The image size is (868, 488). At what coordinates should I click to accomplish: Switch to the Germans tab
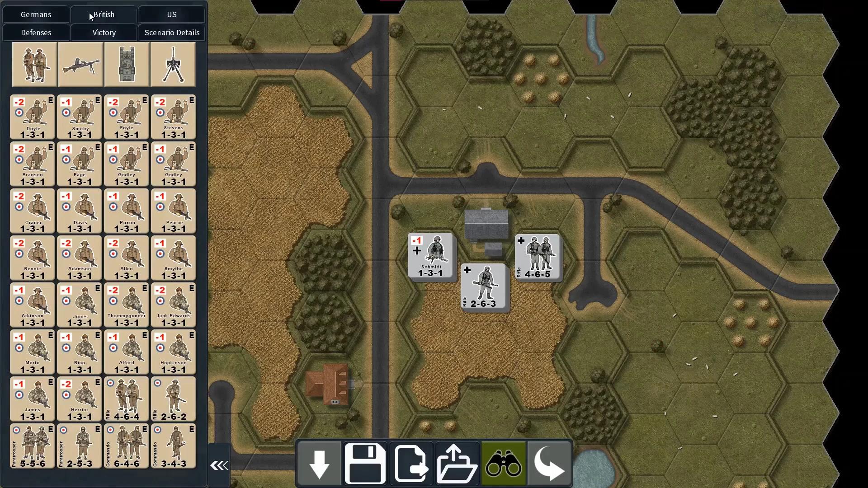point(36,14)
